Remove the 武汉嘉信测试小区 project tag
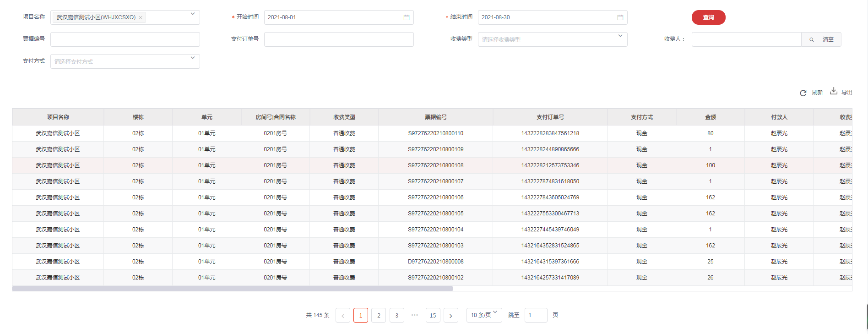The width and height of the screenshot is (868, 334). 141,18
